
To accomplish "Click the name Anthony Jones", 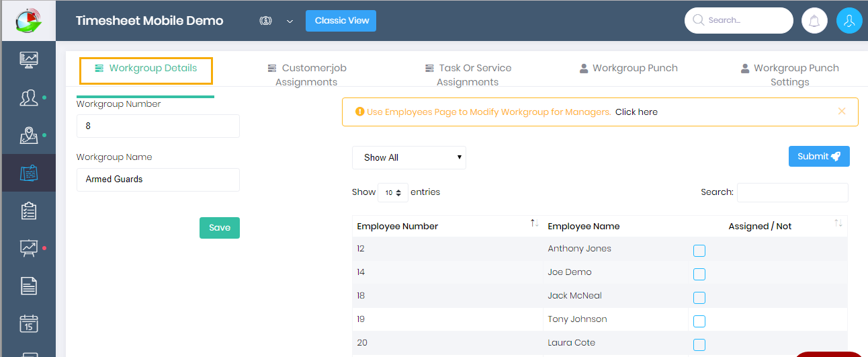I will 579,249.
